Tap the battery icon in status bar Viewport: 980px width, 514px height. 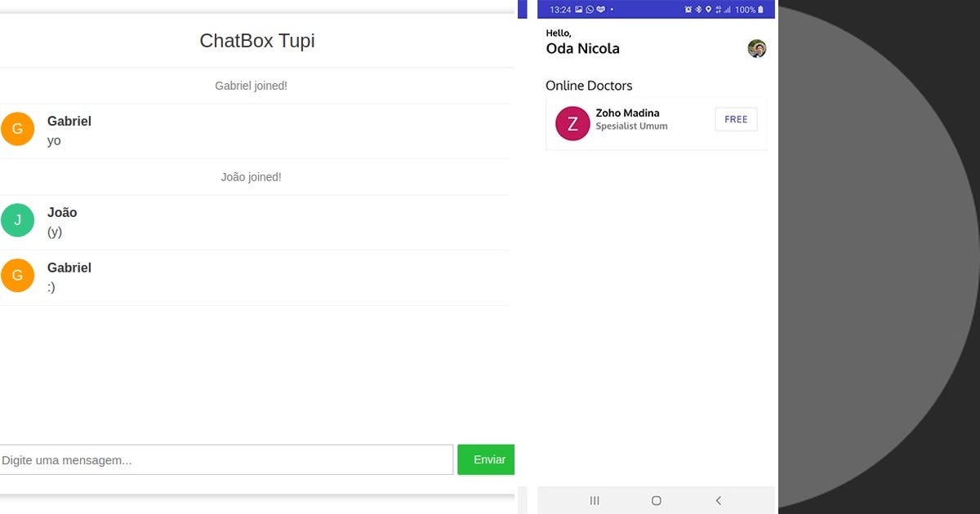(761, 10)
